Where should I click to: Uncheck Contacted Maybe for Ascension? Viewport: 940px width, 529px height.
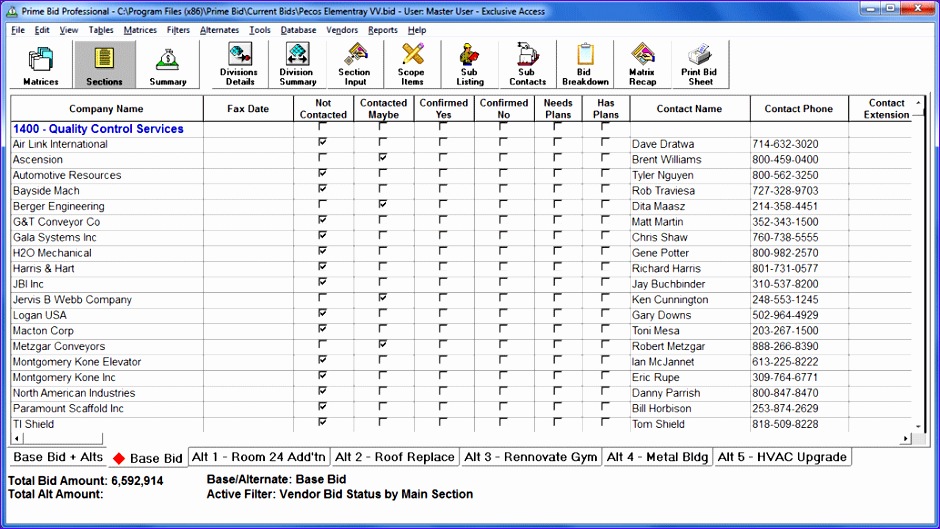coord(383,160)
